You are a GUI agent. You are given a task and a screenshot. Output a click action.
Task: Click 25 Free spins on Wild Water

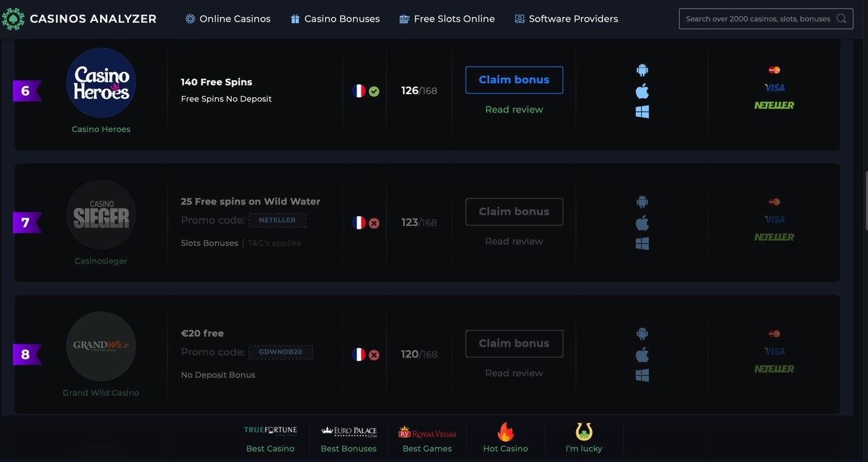(x=251, y=202)
